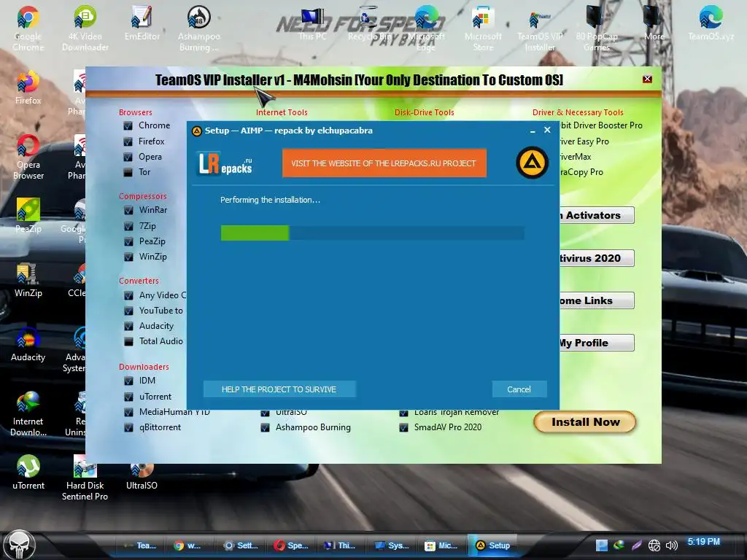Close the TeamOS VIP Installer window
This screenshot has height=560, width=747.
tap(647, 79)
